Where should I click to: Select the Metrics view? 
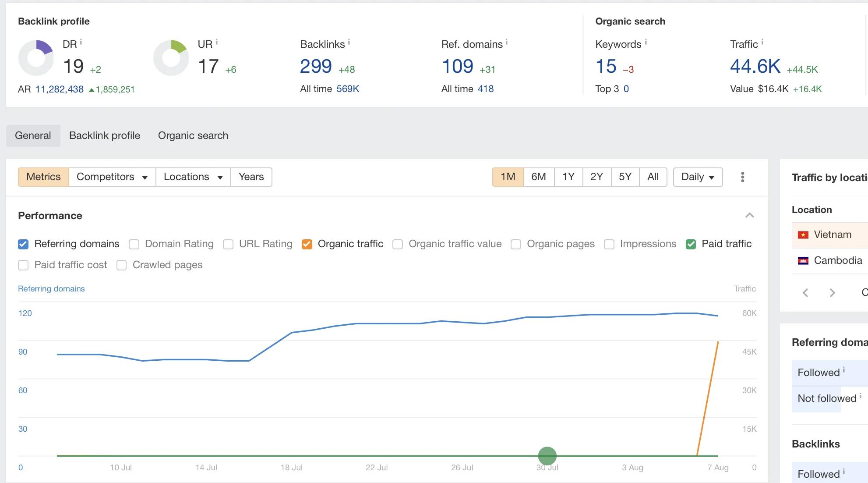(43, 177)
